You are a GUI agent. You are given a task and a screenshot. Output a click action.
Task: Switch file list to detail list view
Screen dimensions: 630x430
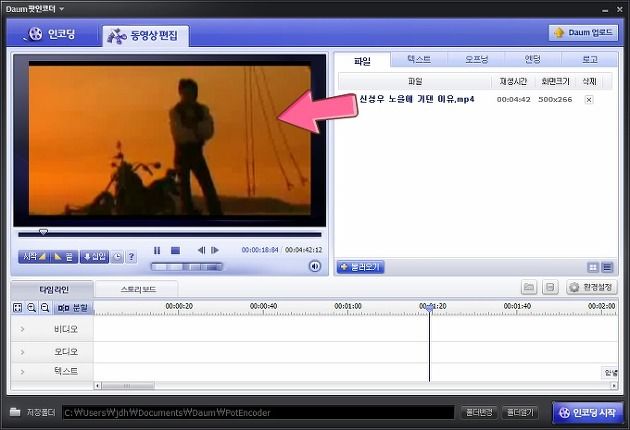point(607,267)
